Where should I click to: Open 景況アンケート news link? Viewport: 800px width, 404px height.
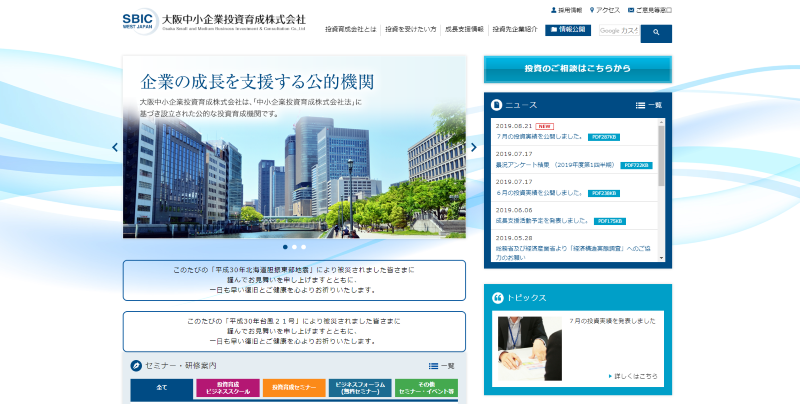556,165
